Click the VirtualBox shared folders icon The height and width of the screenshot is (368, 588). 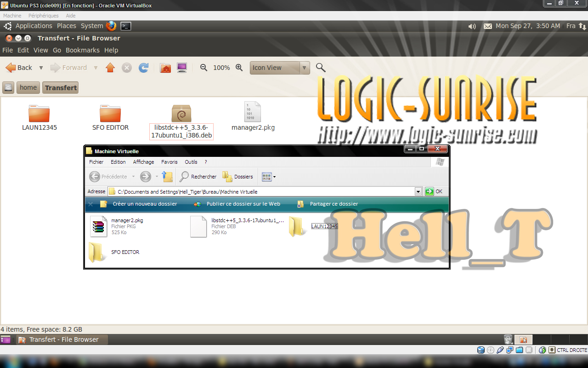[x=520, y=350]
